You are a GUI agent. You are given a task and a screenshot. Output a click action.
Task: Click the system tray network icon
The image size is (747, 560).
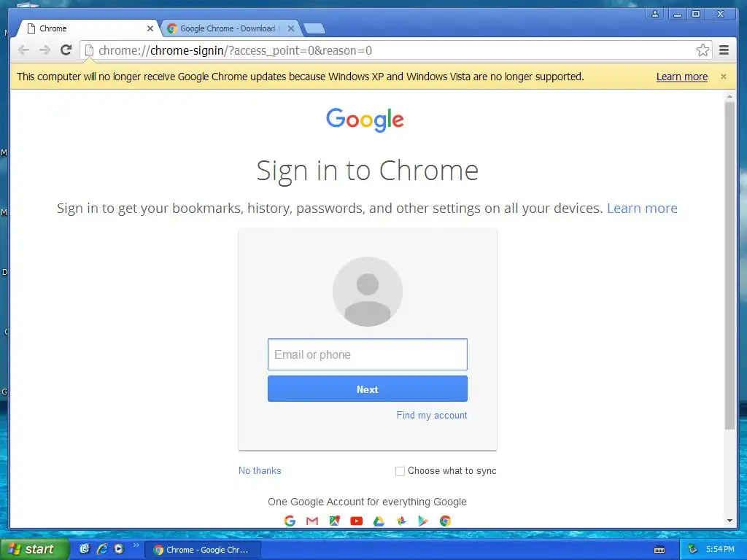point(693,550)
